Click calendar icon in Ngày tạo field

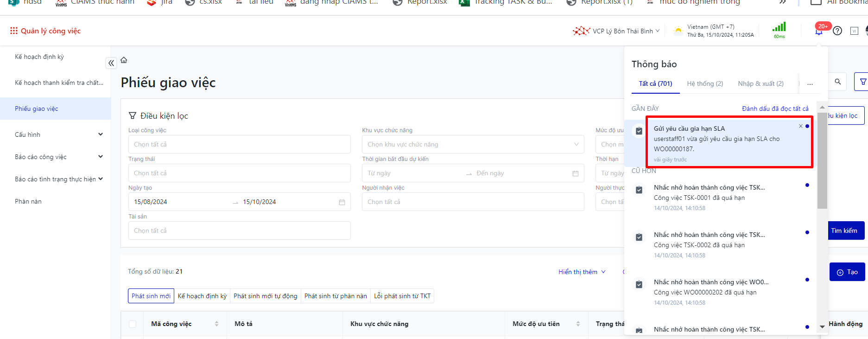342,202
